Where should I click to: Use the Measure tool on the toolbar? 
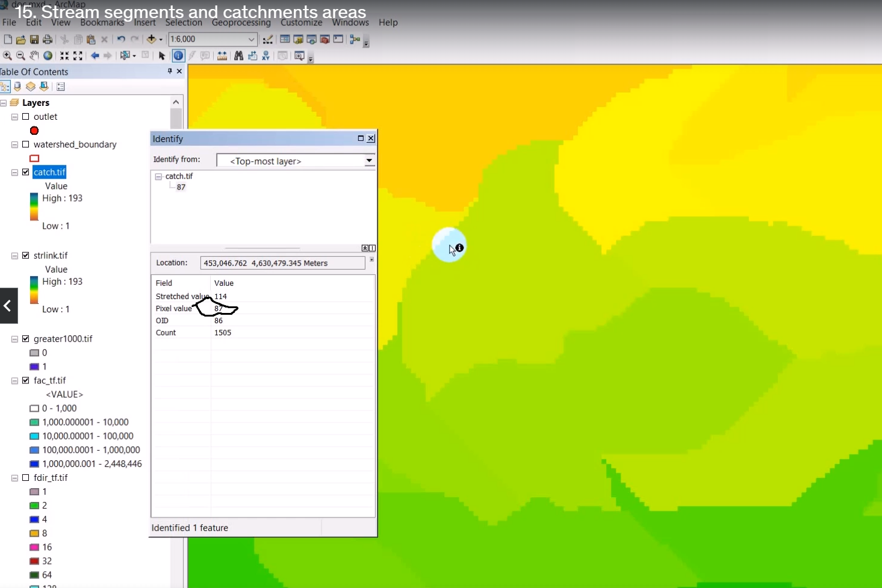pos(222,55)
